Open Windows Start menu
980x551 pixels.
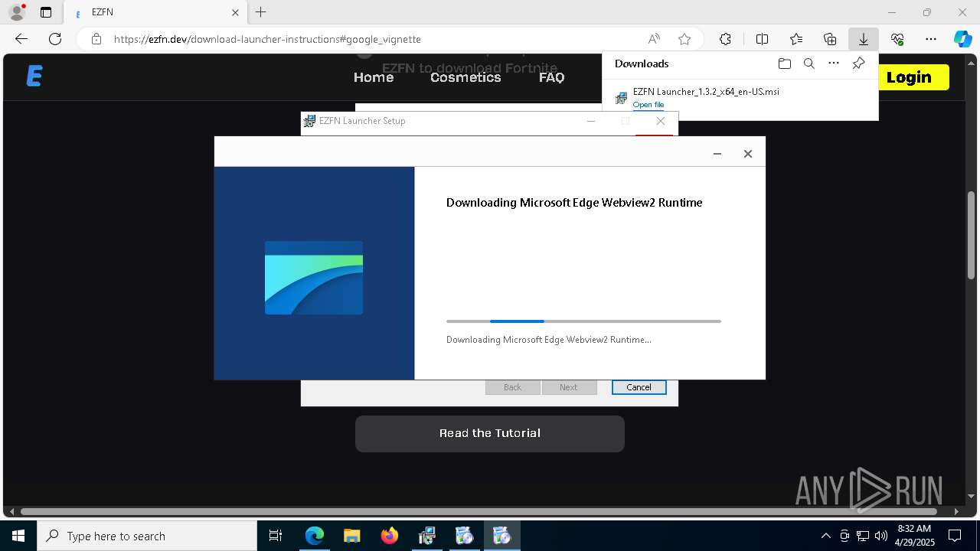[x=18, y=536]
